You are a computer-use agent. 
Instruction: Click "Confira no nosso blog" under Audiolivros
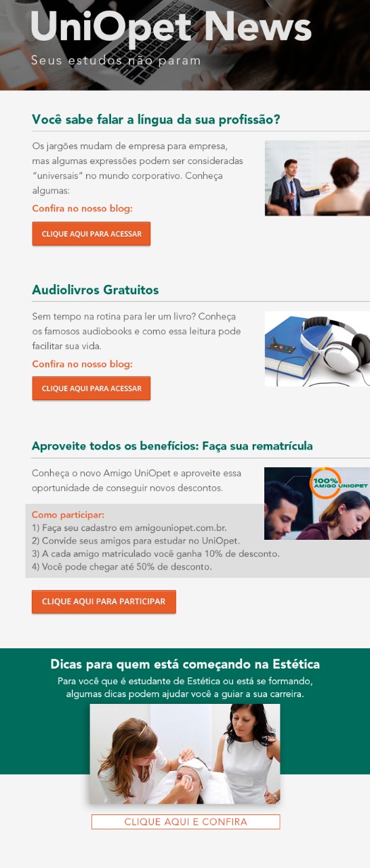[82, 364]
